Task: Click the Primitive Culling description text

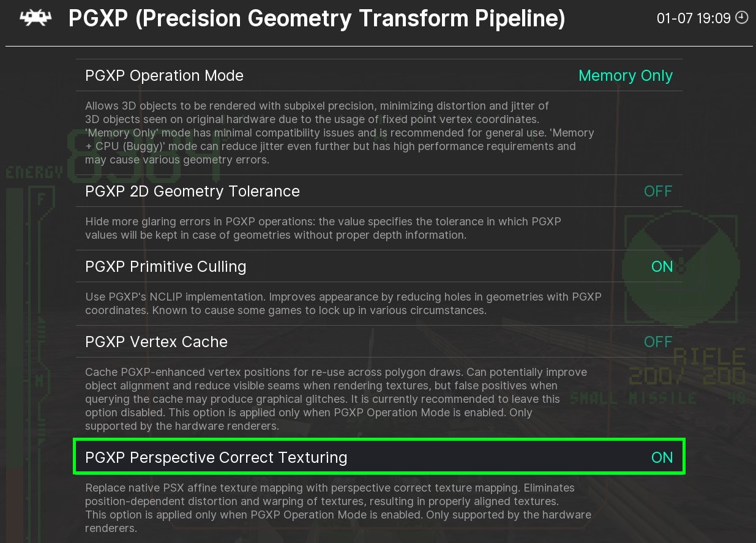Action: pyautogui.click(x=343, y=304)
